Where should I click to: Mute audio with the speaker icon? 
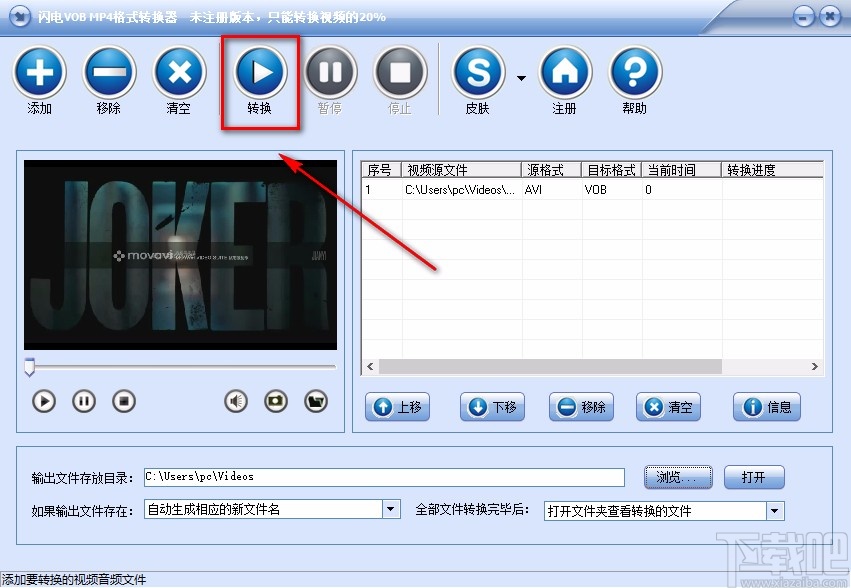(234, 401)
